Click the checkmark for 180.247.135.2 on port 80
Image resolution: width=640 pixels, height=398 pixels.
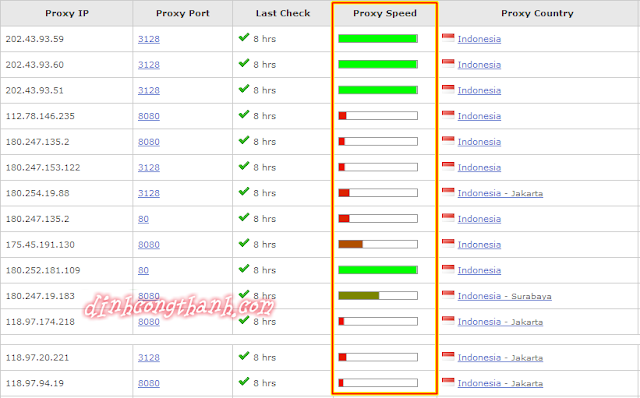(244, 218)
